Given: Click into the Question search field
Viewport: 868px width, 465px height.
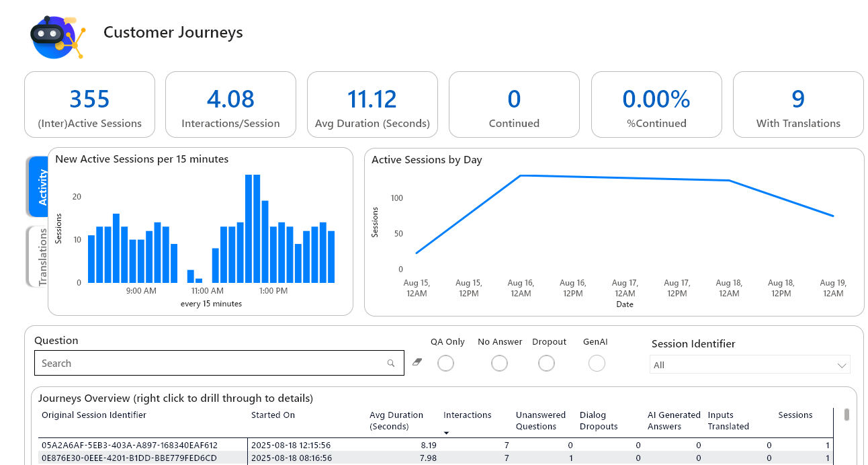Looking at the screenshot, I should (208, 364).
